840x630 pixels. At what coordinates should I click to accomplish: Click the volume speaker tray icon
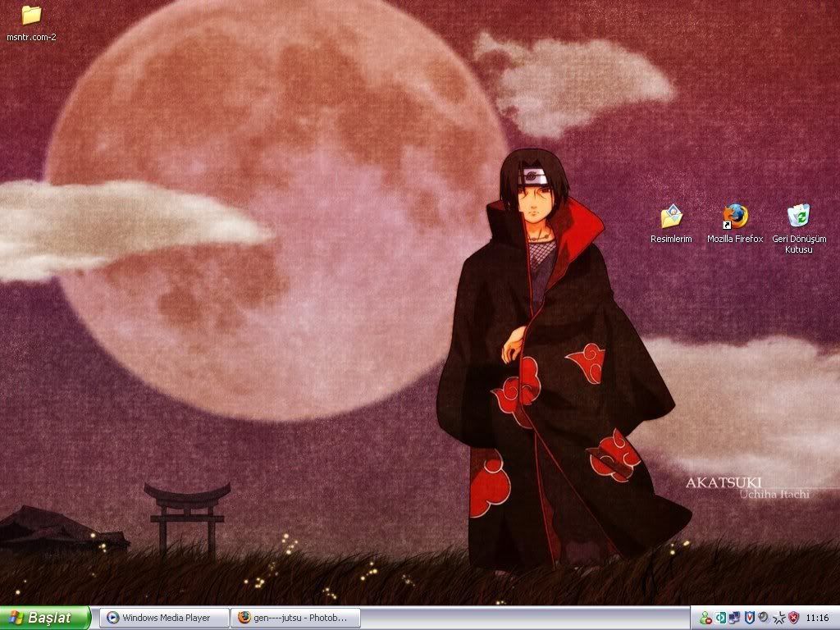pos(764,618)
